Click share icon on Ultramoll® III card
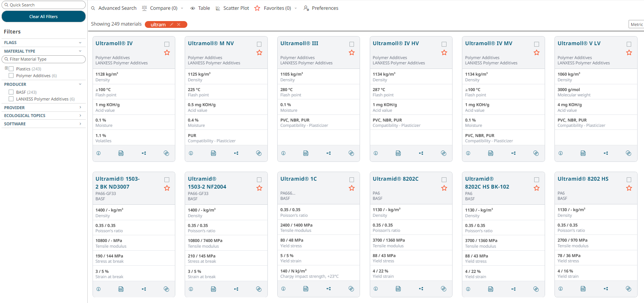The image size is (644, 303). (328, 153)
